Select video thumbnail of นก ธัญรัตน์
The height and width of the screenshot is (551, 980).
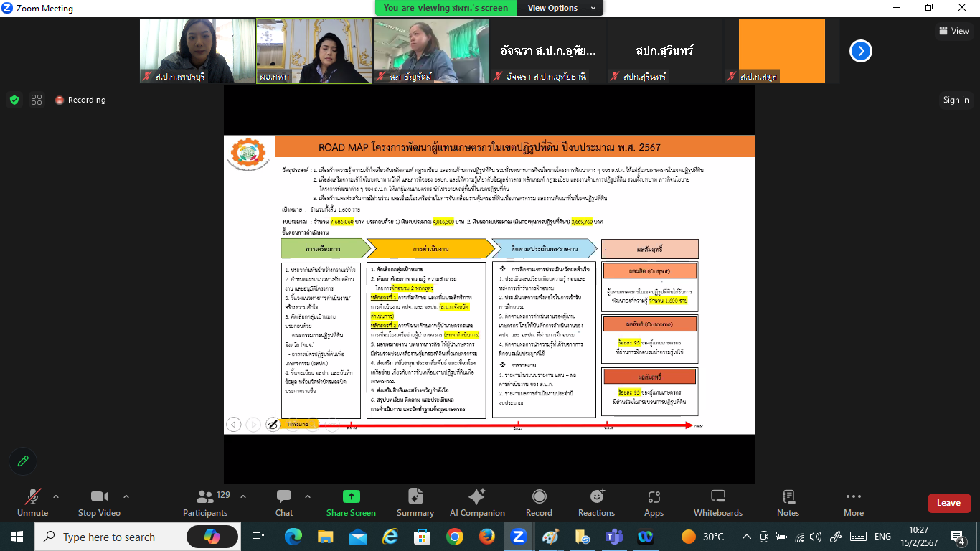431,51
